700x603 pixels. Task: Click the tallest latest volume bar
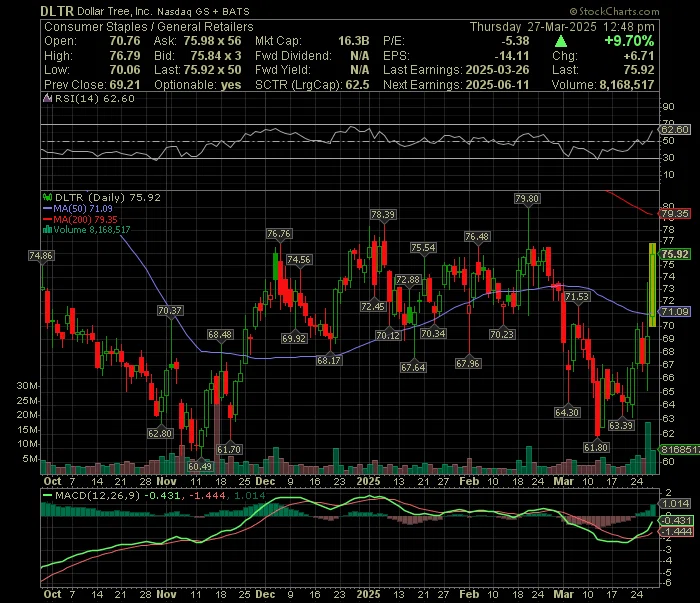tap(648, 448)
